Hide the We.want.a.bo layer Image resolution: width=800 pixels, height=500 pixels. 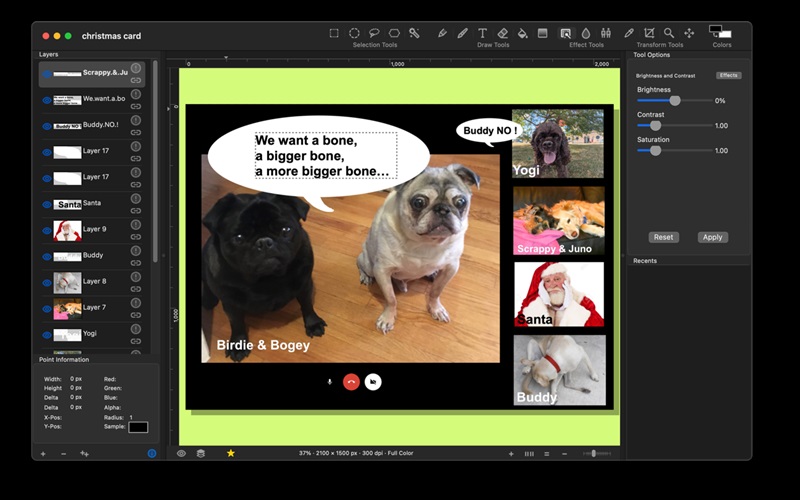47,100
